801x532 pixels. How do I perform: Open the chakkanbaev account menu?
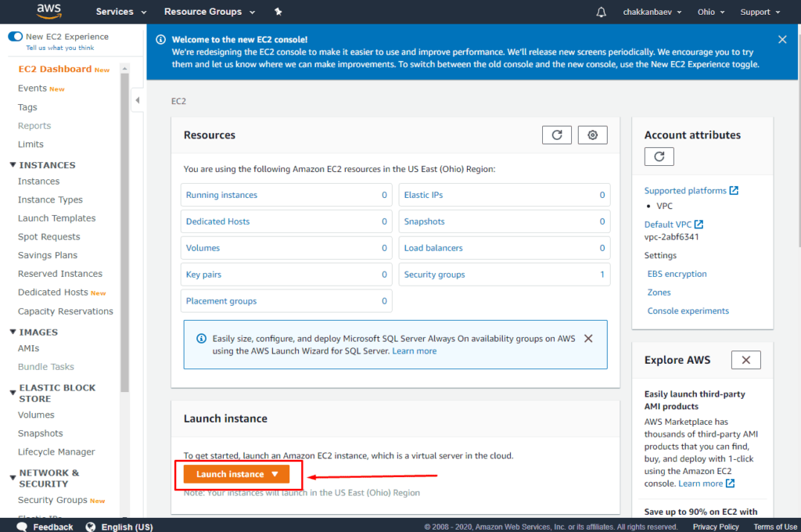[652, 12]
